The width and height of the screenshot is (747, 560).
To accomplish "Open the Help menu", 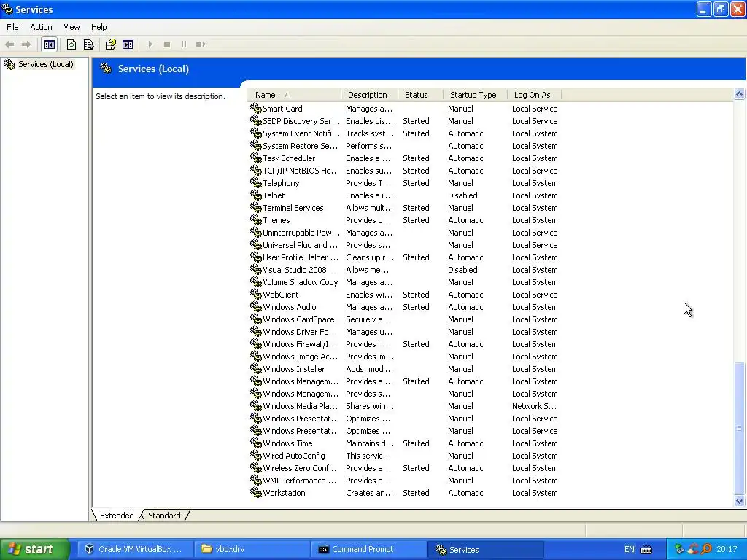I will click(98, 27).
